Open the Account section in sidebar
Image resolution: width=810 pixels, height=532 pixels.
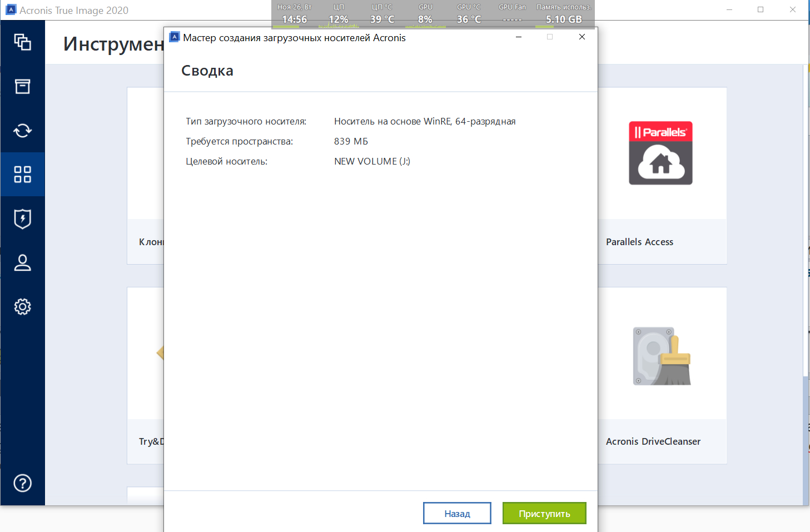[22, 262]
